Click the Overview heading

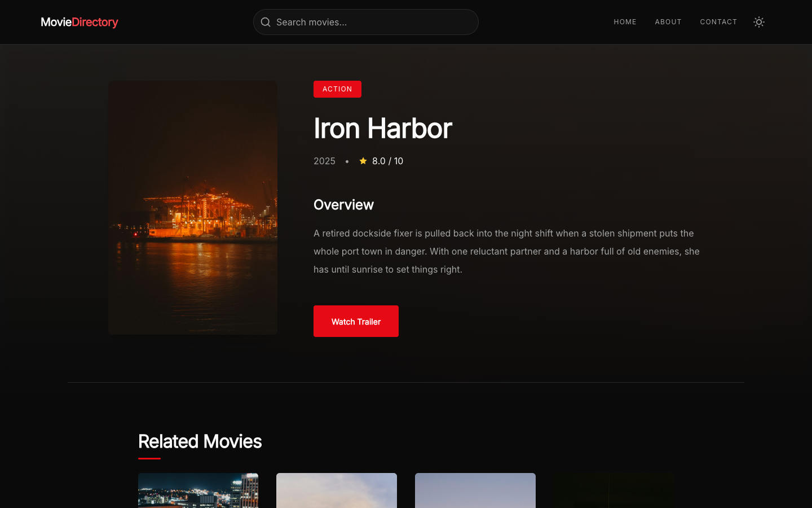coord(343,205)
